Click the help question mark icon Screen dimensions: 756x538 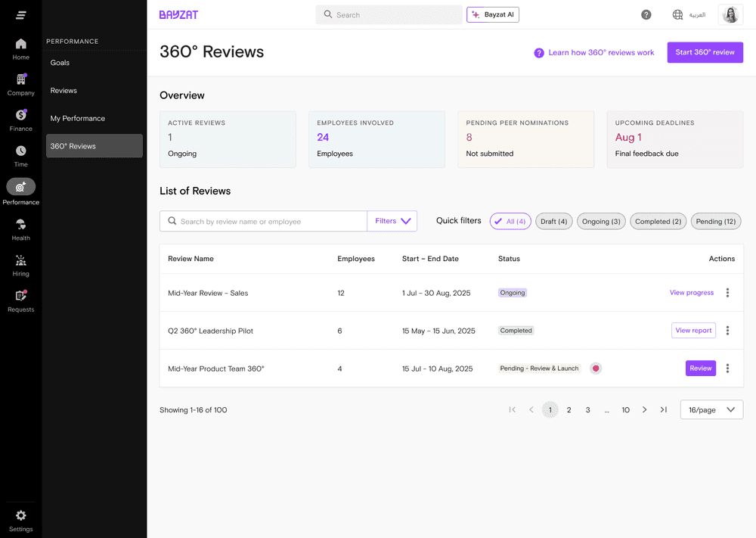point(646,14)
